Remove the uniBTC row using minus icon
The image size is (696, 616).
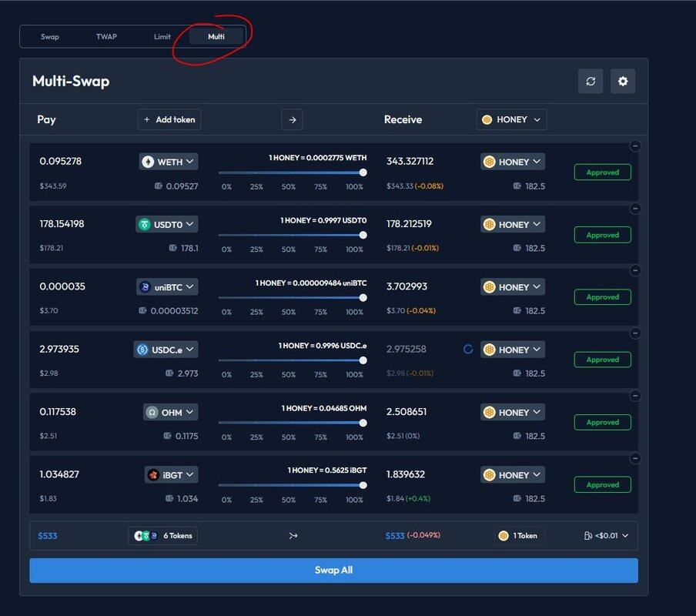click(635, 270)
